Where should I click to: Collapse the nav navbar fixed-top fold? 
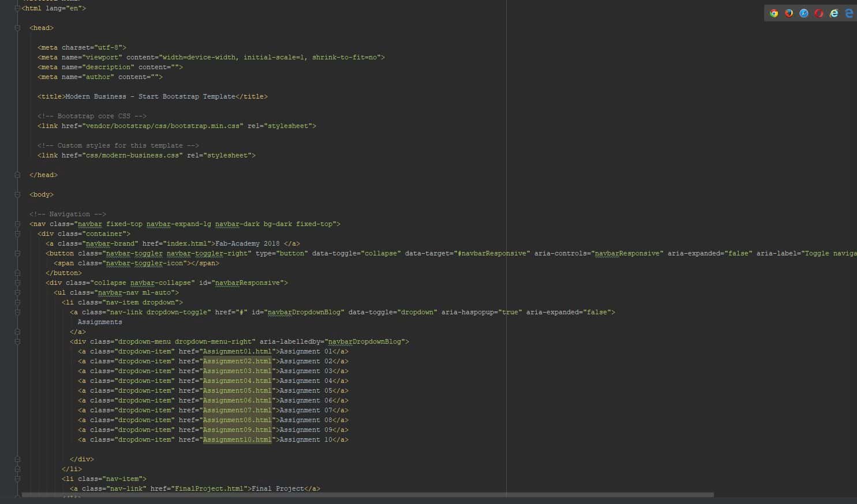[x=17, y=224]
